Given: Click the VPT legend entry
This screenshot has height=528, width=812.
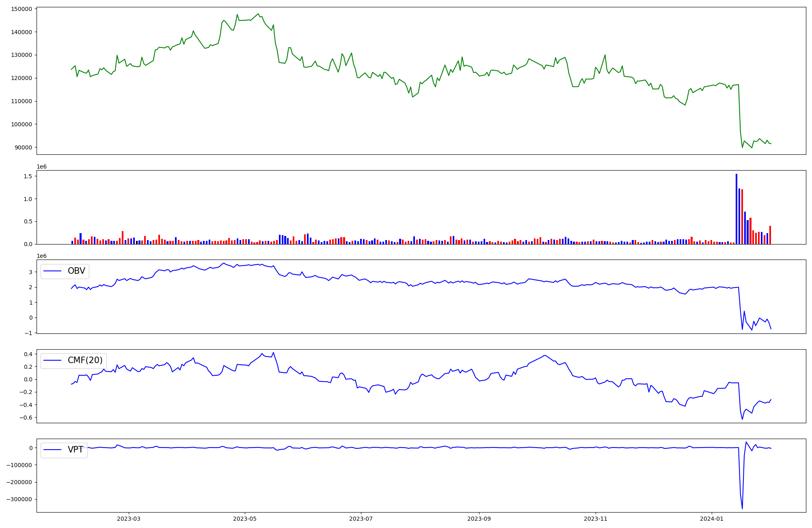Looking at the screenshot, I should [x=76, y=450].
